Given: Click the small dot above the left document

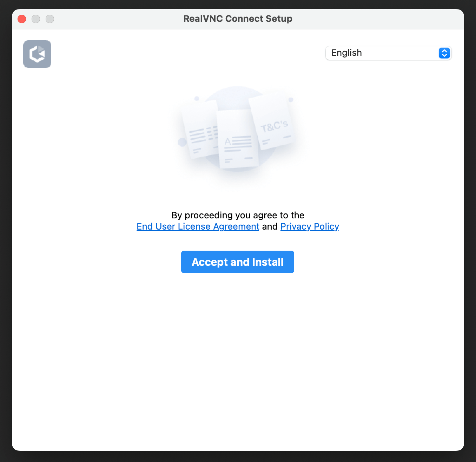Looking at the screenshot, I should pos(197,99).
